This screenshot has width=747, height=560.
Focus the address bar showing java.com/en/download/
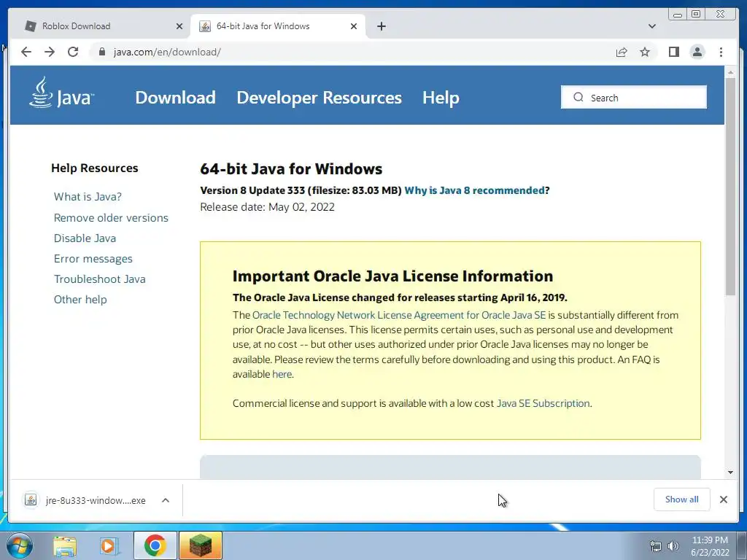click(352, 52)
